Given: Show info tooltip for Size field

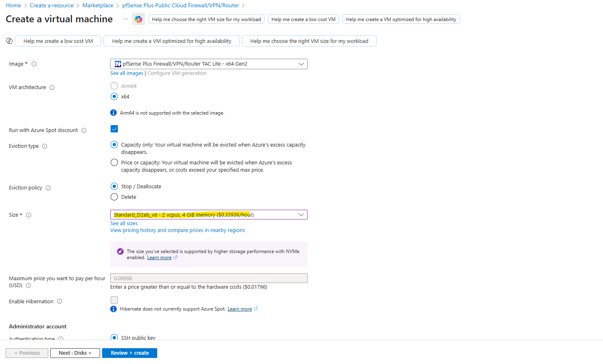Looking at the screenshot, I should tap(29, 215).
